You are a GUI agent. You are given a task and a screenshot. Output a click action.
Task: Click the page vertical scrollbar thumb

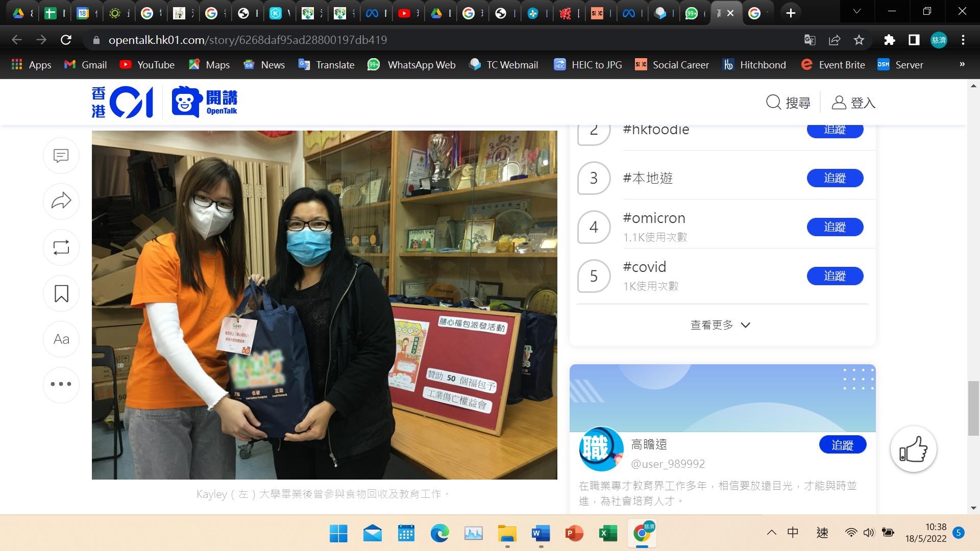point(973,408)
